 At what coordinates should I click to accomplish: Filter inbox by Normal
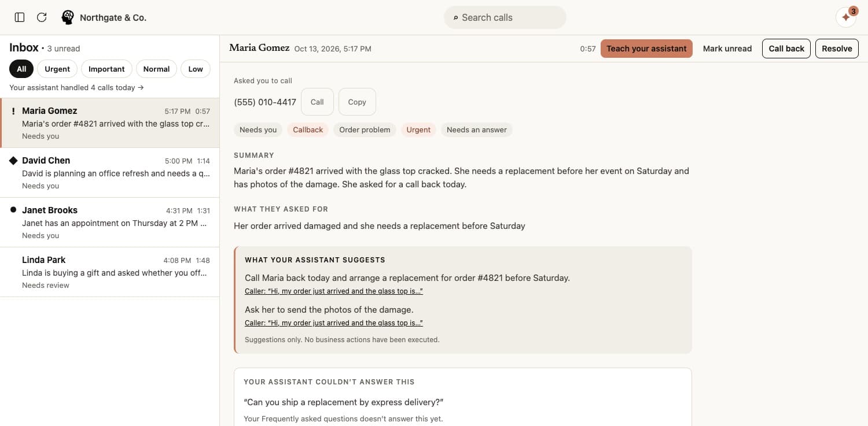pyautogui.click(x=156, y=69)
